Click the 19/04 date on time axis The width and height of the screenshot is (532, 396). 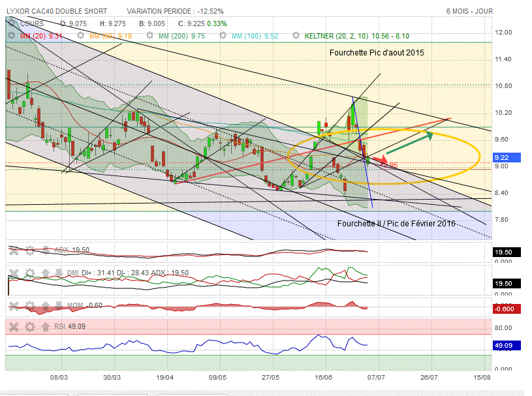164,377
